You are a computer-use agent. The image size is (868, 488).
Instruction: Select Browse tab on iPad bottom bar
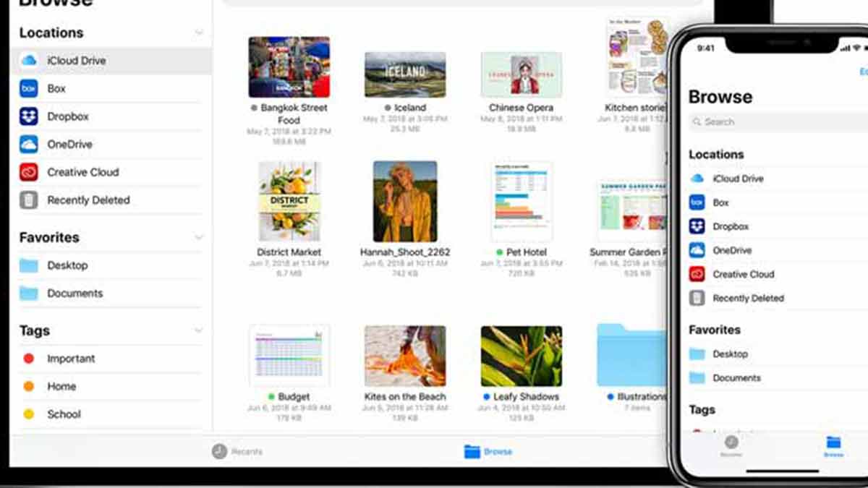[488, 451]
